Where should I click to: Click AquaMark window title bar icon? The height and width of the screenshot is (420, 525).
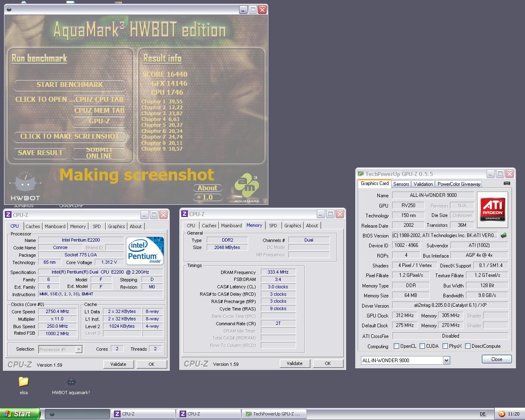(9, 9)
